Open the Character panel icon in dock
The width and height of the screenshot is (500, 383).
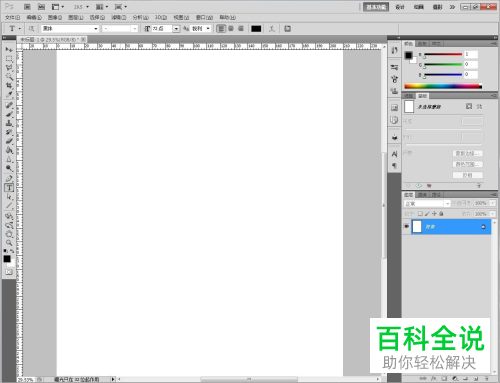[395, 154]
